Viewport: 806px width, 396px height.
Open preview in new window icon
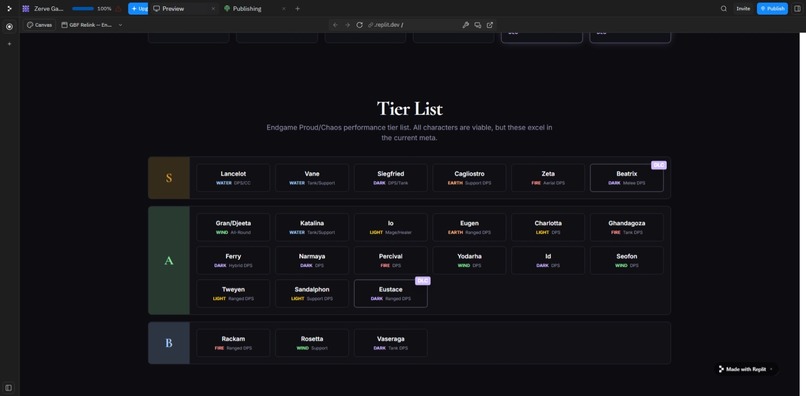pos(490,25)
